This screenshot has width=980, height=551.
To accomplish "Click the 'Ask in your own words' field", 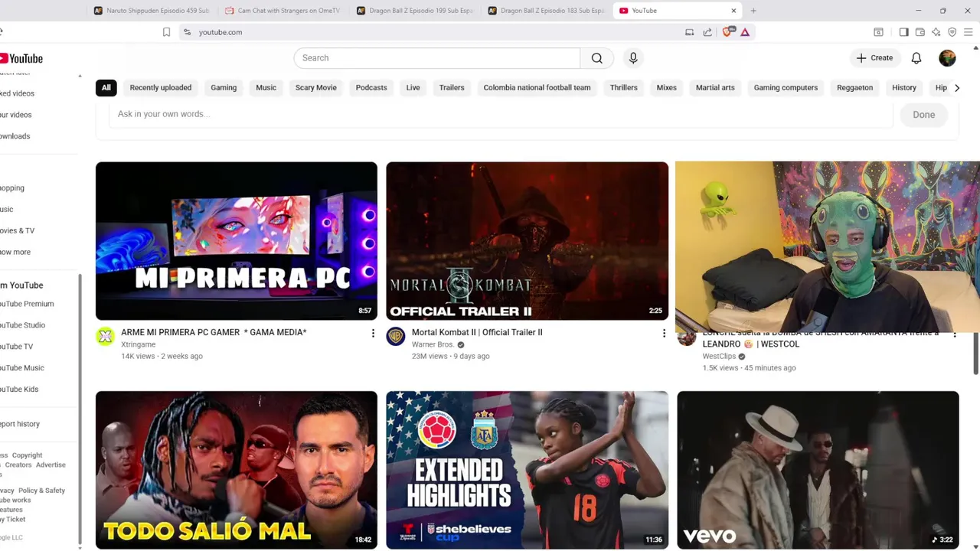I will click(501, 114).
